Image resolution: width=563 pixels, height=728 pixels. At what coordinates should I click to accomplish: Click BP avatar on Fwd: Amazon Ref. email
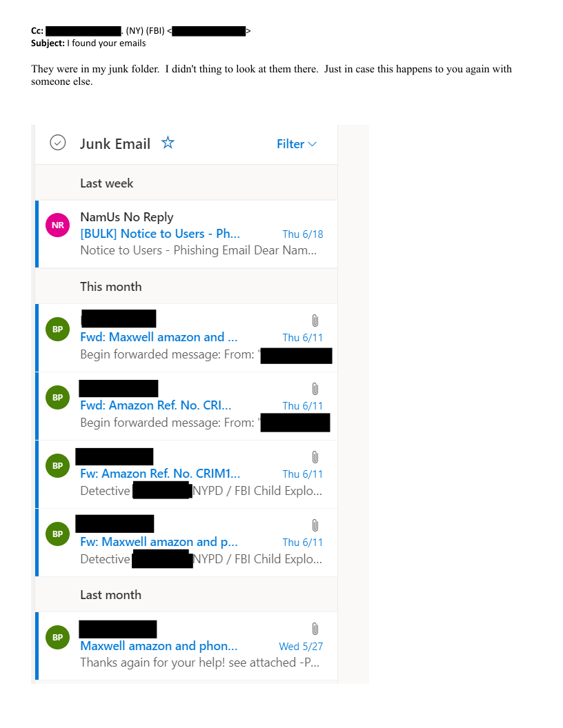pos(57,397)
